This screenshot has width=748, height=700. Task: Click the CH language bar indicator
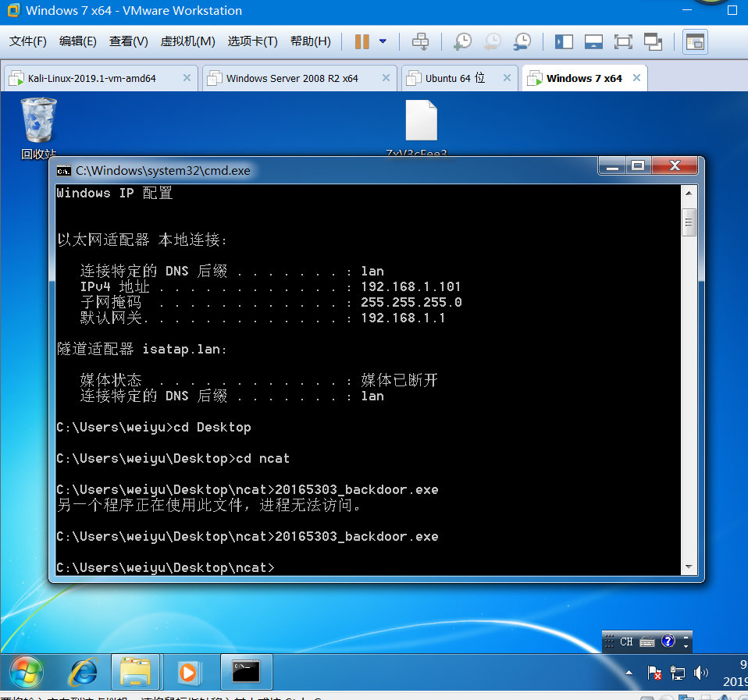(626, 641)
